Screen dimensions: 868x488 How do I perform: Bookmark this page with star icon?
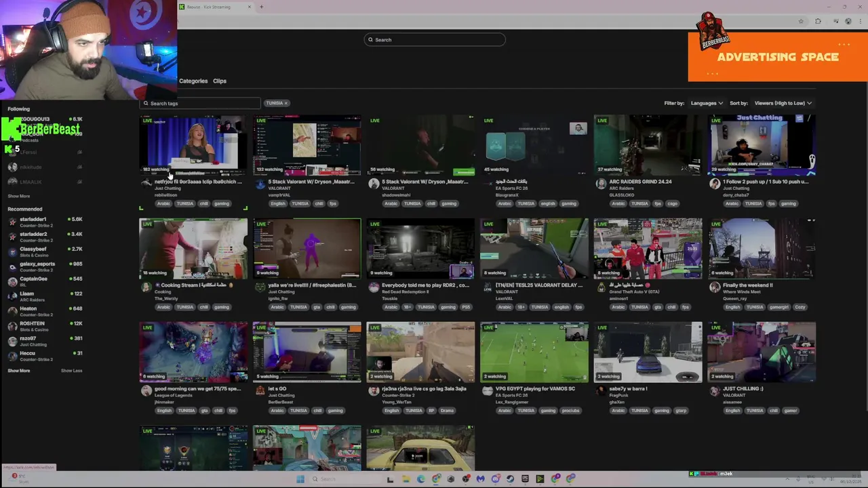pos(801,22)
